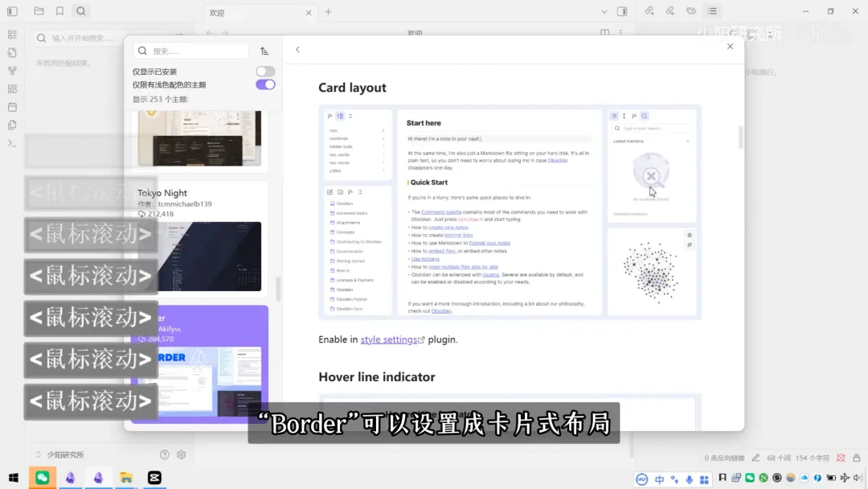Disable the 仅限有浅色配色的主题 switch

click(x=265, y=84)
